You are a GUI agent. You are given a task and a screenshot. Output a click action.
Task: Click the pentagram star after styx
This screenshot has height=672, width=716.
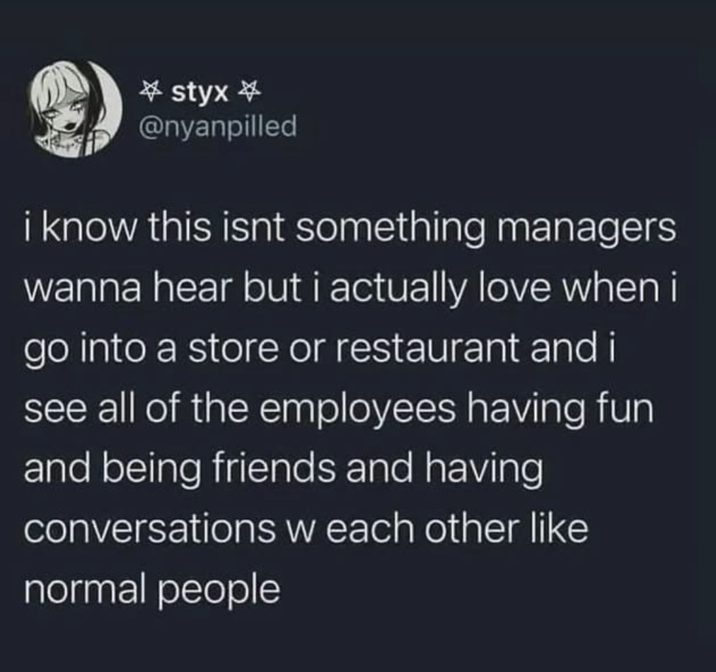pyautogui.click(x=249, y=92)
